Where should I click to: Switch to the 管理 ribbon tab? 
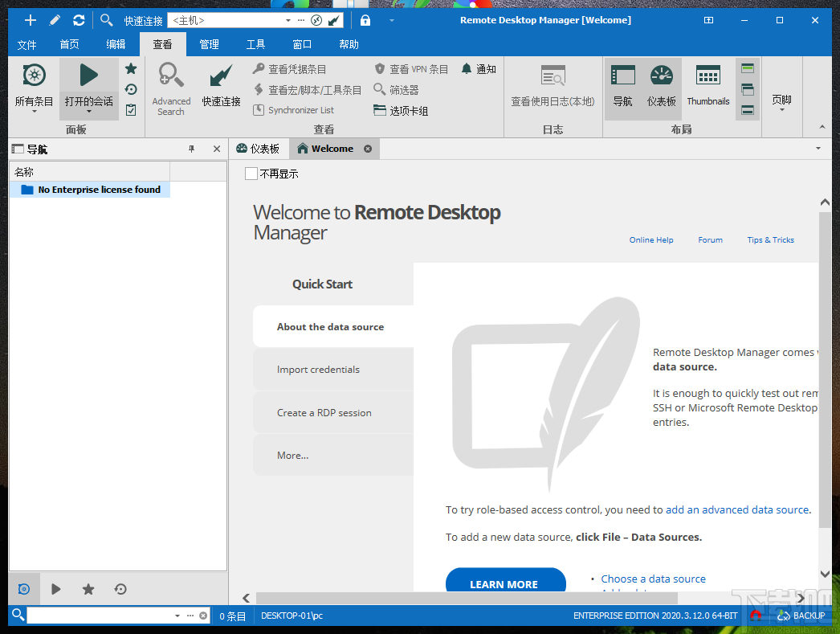[209, 44]
